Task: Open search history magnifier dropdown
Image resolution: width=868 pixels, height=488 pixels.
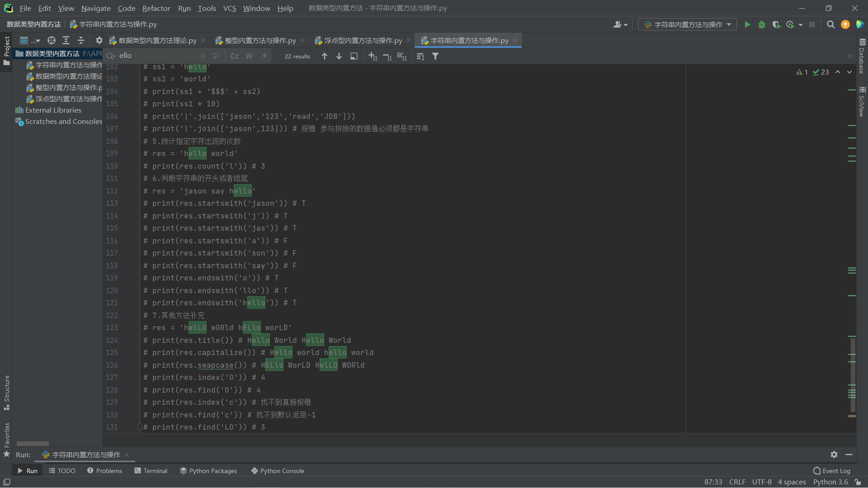Action: (x=111, y=56)
